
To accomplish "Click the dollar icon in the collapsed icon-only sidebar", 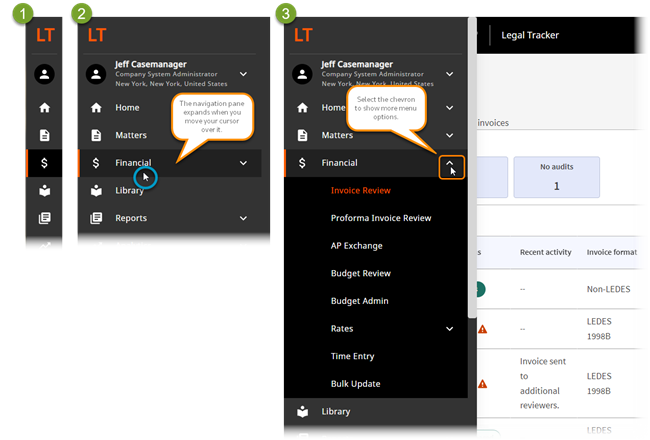I will point(44,162).
